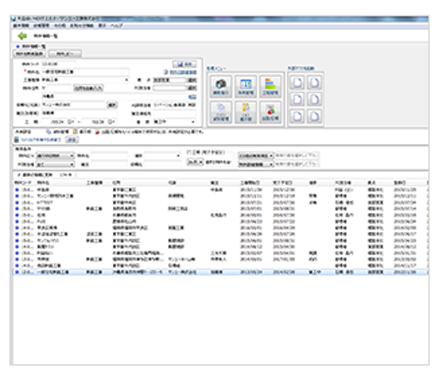Expand the first search condition dropdown on upper row
The width and height of the screenshot is (442, 375).
coord(55,156)
